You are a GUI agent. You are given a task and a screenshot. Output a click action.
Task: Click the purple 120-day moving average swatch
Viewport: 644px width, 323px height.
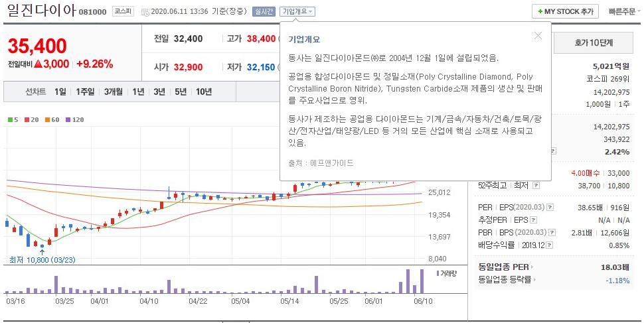68,120
